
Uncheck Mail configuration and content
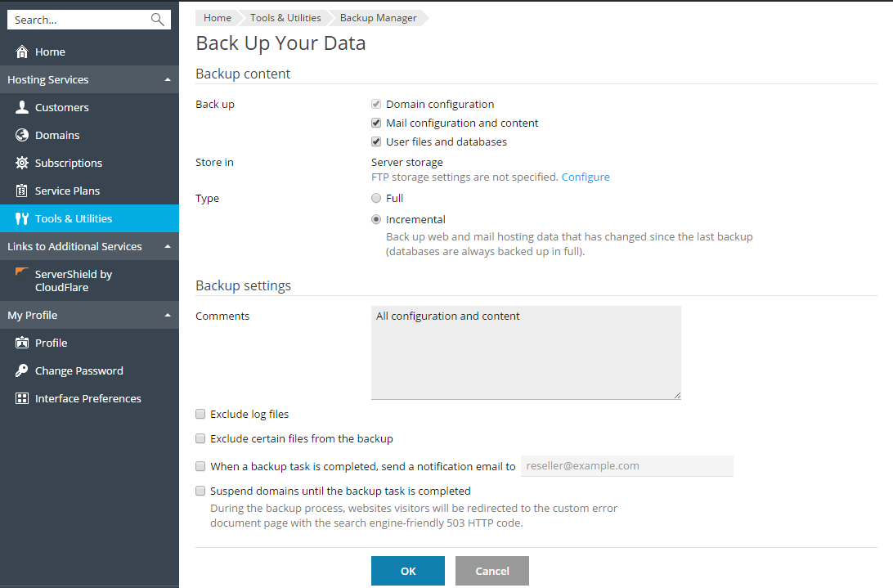click(376, 123)
